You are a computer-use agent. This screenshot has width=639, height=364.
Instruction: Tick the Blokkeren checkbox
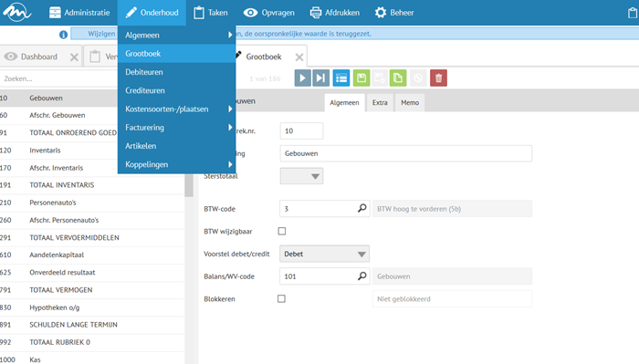point(281,299)
